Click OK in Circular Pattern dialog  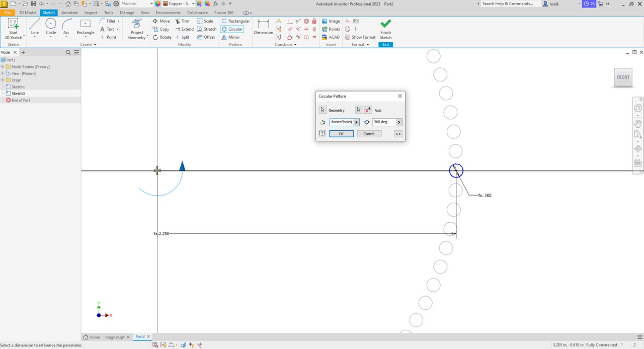341,134
